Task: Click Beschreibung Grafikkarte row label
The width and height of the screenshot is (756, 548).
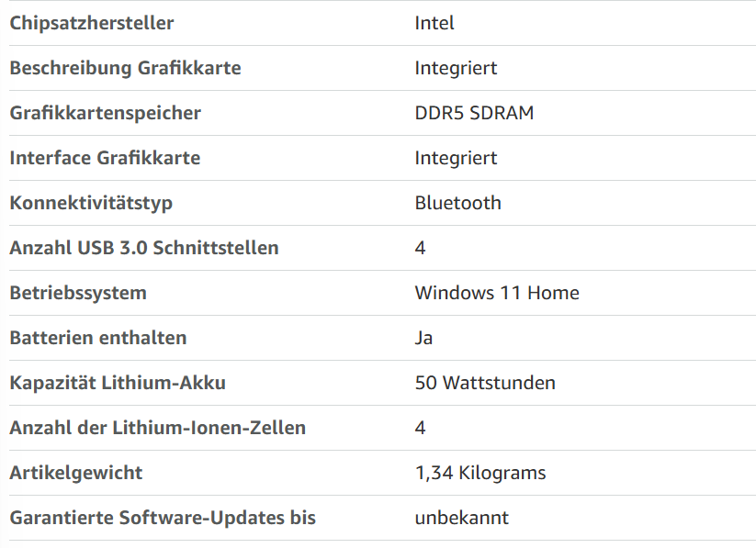Action: [x=125, y=68]
